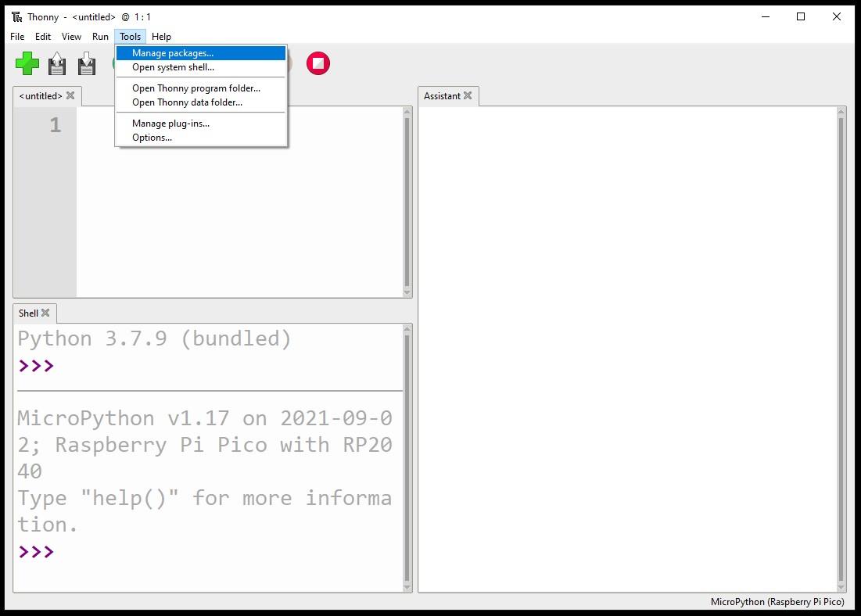
Task: Close the Shell panel tab
Action: click(x=45, y=313)
